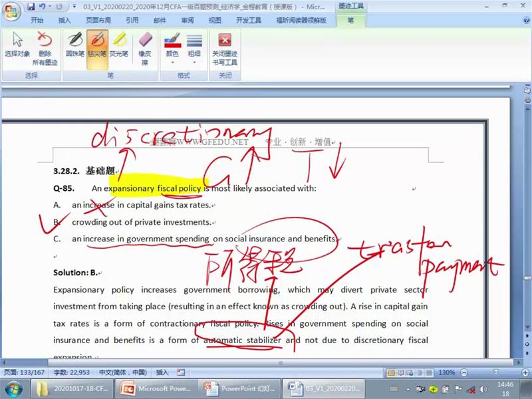Viewport: 532px width, 399px height.
Task: Click the zoom slider handle
Action: click(x=495, y=372)
